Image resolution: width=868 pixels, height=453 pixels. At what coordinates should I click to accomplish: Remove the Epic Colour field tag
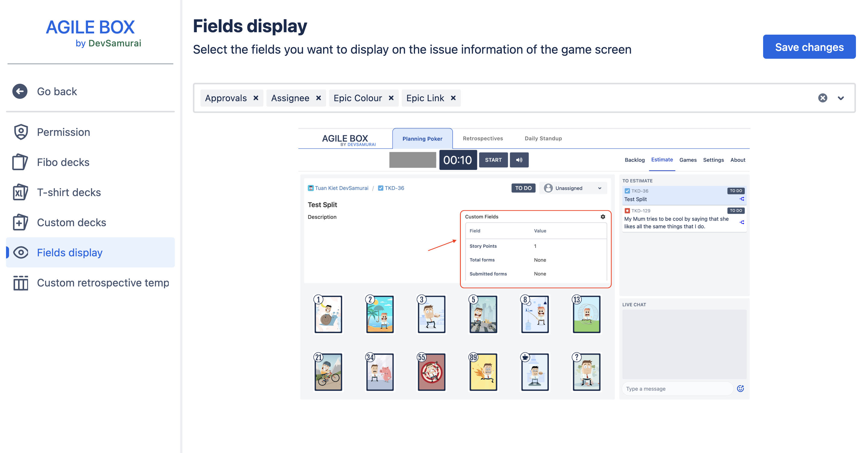coord(391,98)
